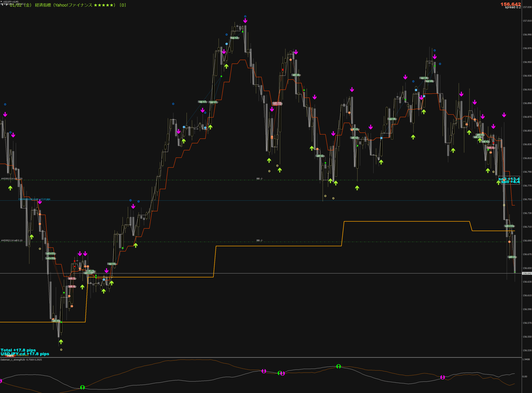The width and height of the screenshot is (532, 393).
Task: Click the red button under USDJPY-cd pips text
Action: pyautogui.click(x=10, y=356)
